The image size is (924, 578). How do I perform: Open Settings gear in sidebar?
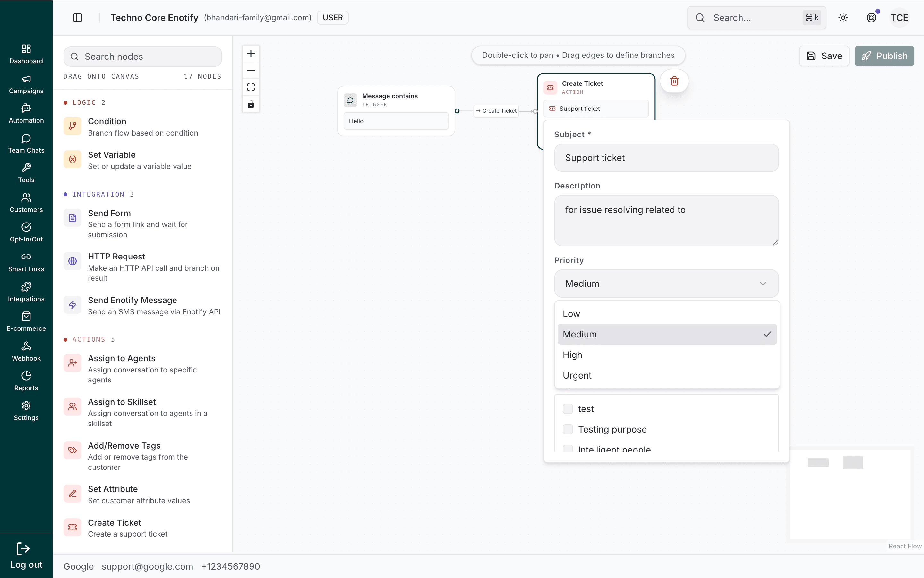click(x=26, y=406)
